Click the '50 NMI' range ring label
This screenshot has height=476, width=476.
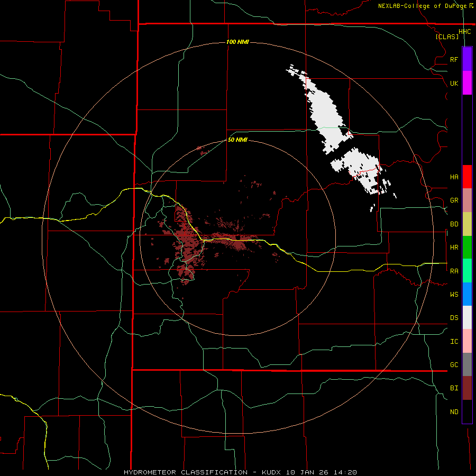coord(237,140)
